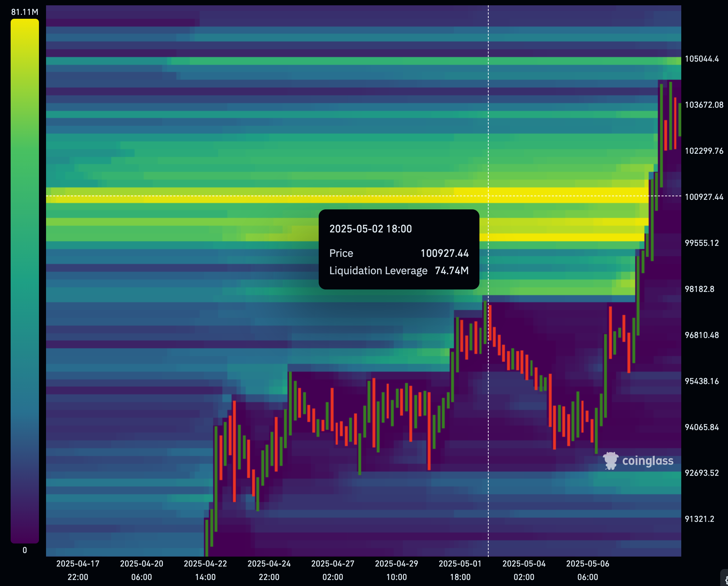Screen dimensions: 728x586
Task: Click the 2025-04-27 02:00 time label
Action: pyautogui.click(x=332, y=570)
